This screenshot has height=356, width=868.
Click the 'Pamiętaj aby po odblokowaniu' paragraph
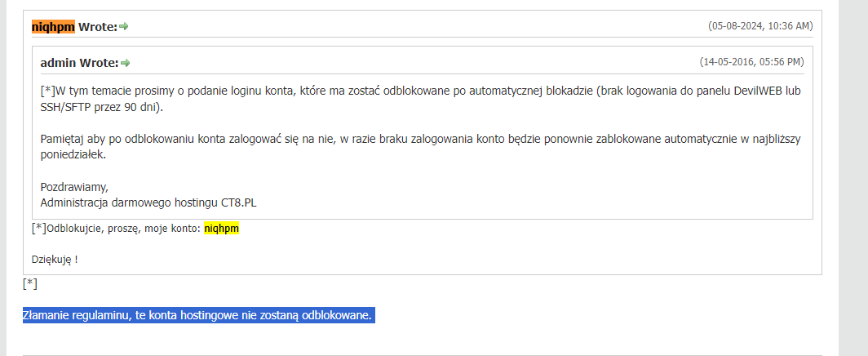coord(421,147)
